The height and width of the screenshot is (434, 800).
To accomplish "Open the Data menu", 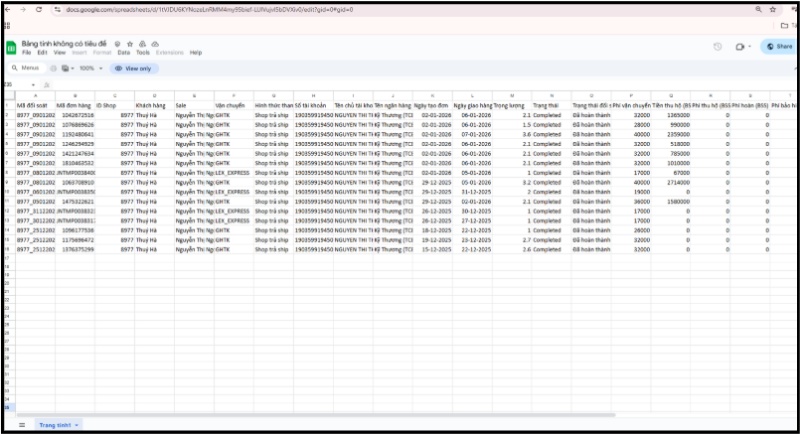I will pyautogui.click(x=124, y=53).
